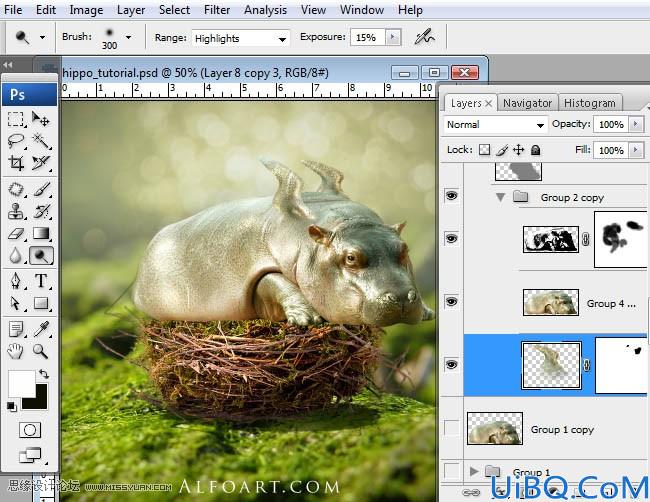Open the Layer menu
This screenshot has width=650, height=502.
click(131, 10)
